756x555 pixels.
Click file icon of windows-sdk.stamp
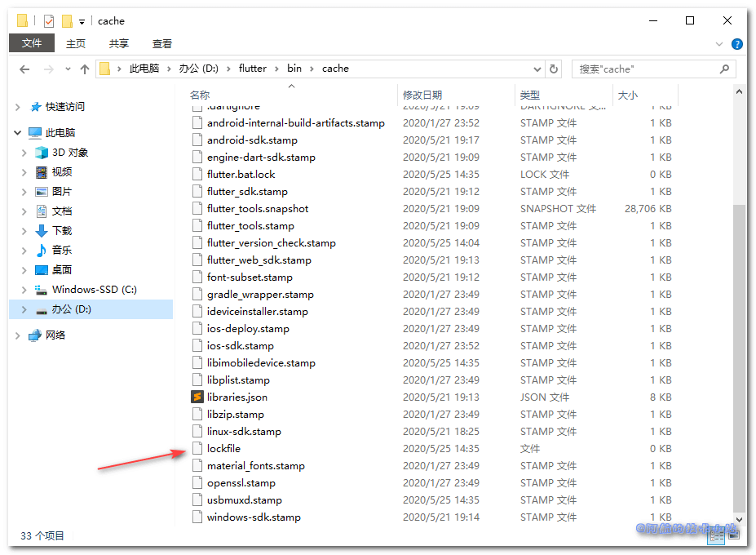(x=197, y=517)
